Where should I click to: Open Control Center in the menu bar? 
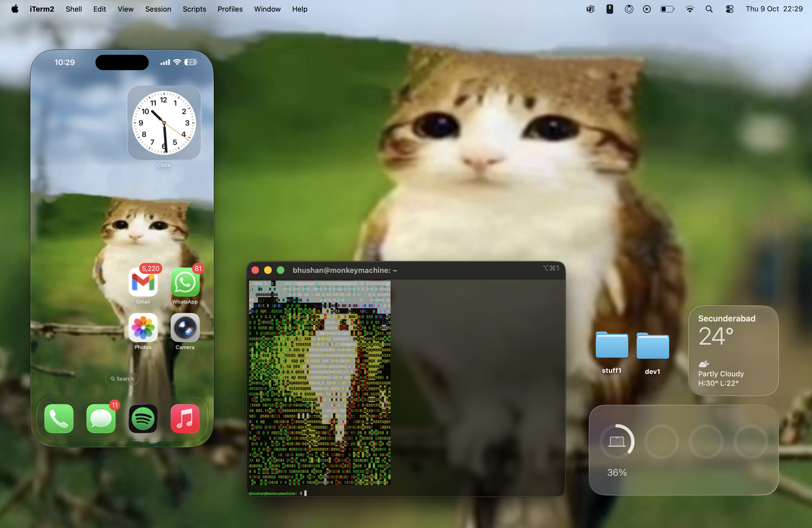[729, 9]
